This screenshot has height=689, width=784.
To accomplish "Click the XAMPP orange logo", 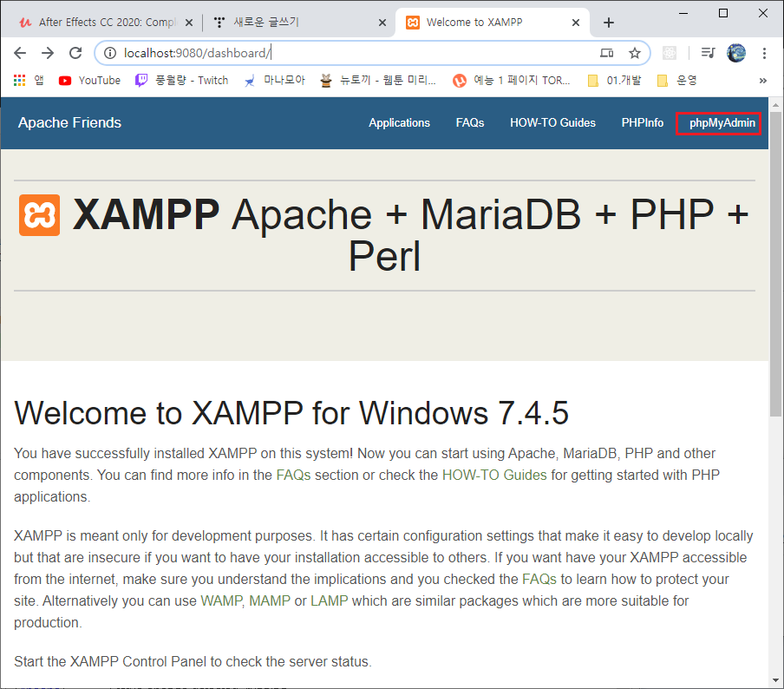I will point(40,215).
